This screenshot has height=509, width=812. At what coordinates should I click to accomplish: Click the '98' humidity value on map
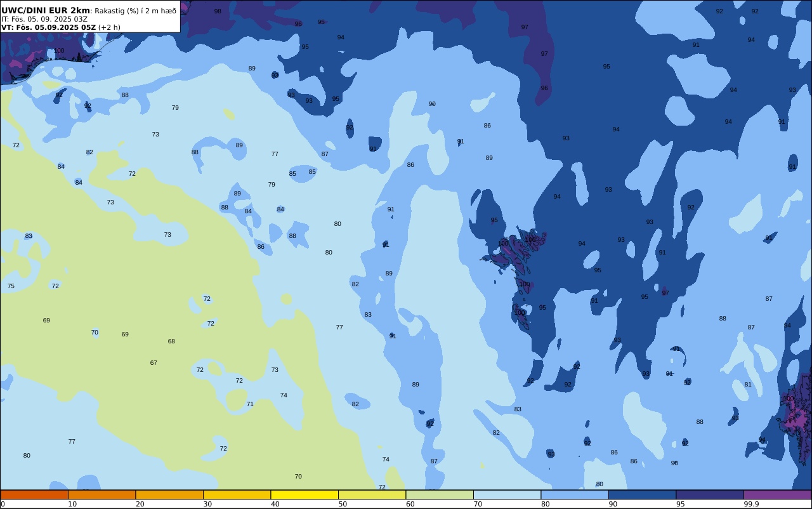coord(218,11)
